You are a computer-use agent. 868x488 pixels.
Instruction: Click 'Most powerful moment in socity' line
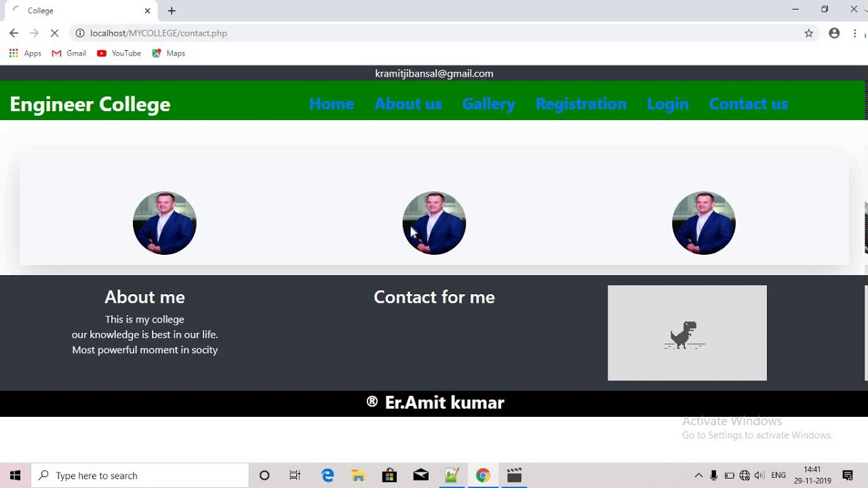point(144,350)
